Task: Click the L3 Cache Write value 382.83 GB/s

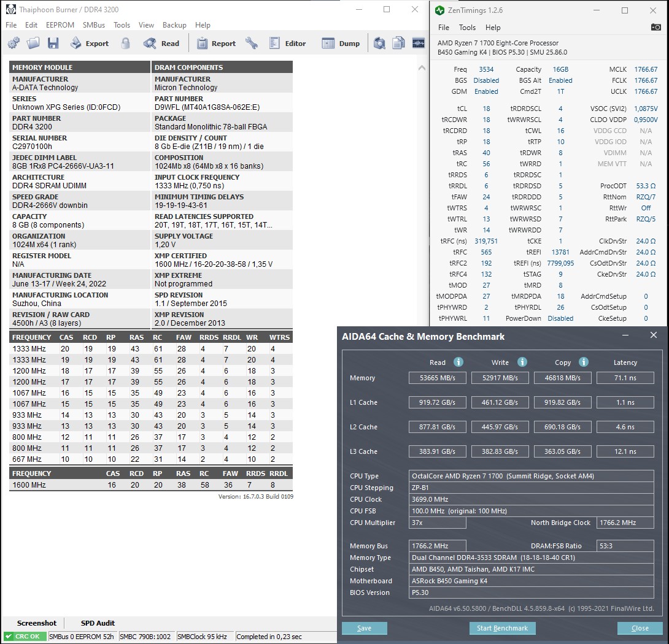Action: (x=500, y=451)
